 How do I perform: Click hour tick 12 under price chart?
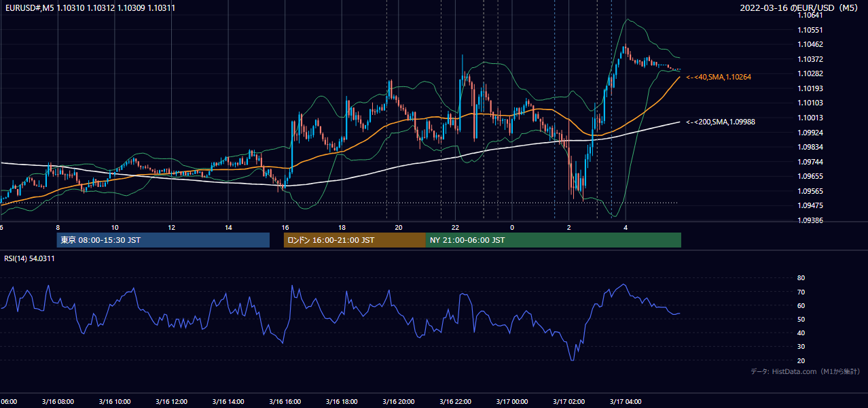point(171,227)
